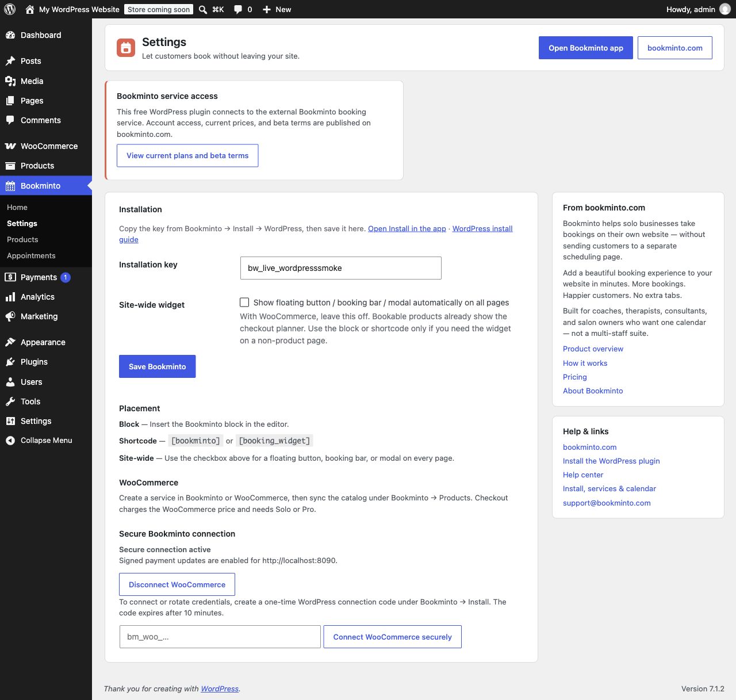Click the Save Bookminto button

coord(158,366)
